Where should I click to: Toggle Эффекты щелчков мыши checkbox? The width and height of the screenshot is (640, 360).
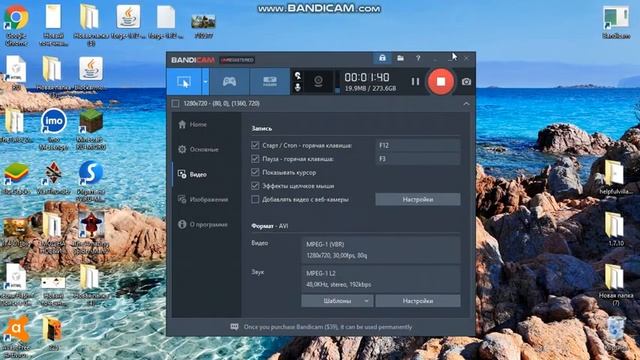[255, 186]
